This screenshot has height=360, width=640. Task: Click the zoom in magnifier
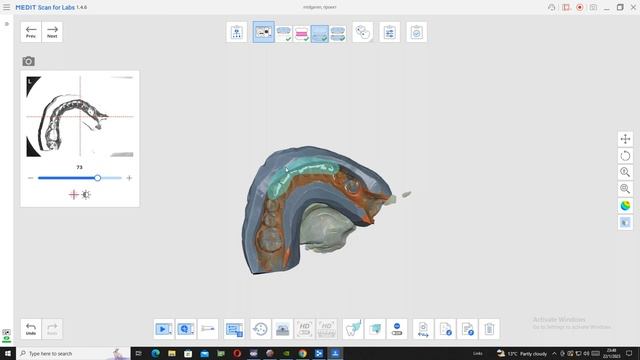pos(625,172)
